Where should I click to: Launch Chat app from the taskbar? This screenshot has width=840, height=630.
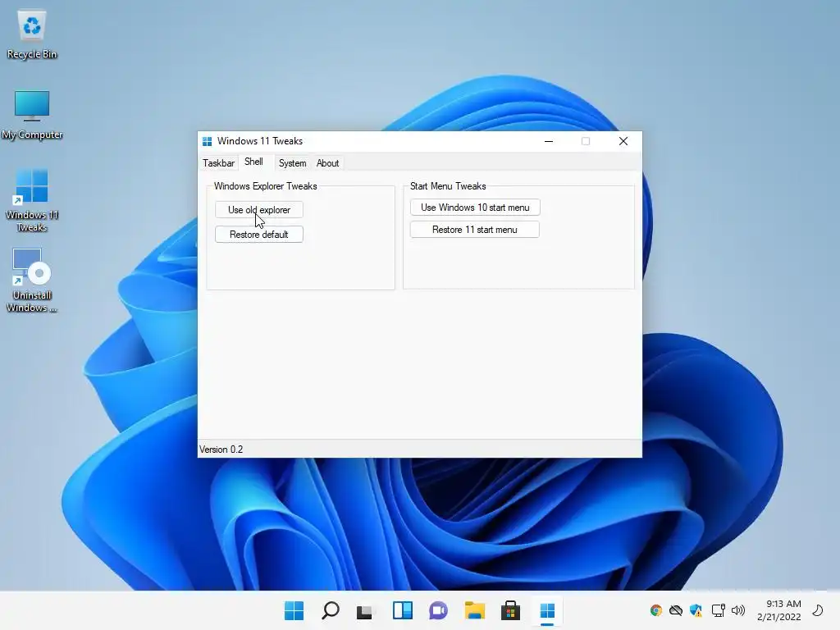(x=438, y=610)
